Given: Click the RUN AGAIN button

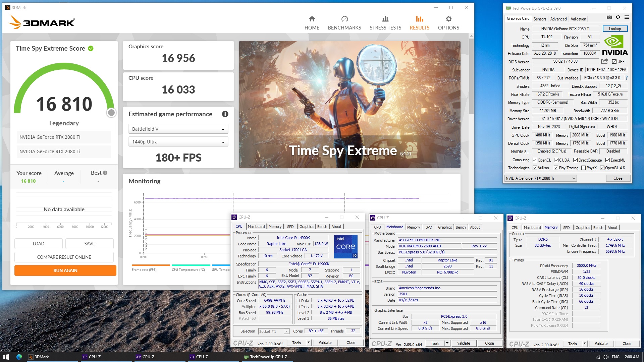Looking at the screenshot, I should point(65,270).
